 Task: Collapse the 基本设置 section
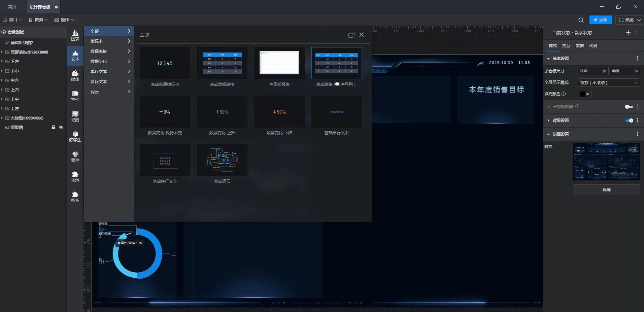coord(548,59)
